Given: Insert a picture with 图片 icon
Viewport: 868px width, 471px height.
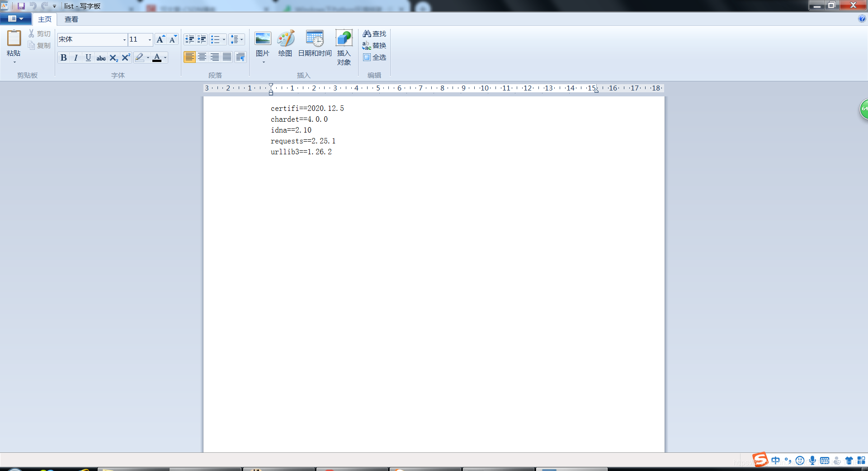Looking at the screenshot, I should (x=263, y=38).
